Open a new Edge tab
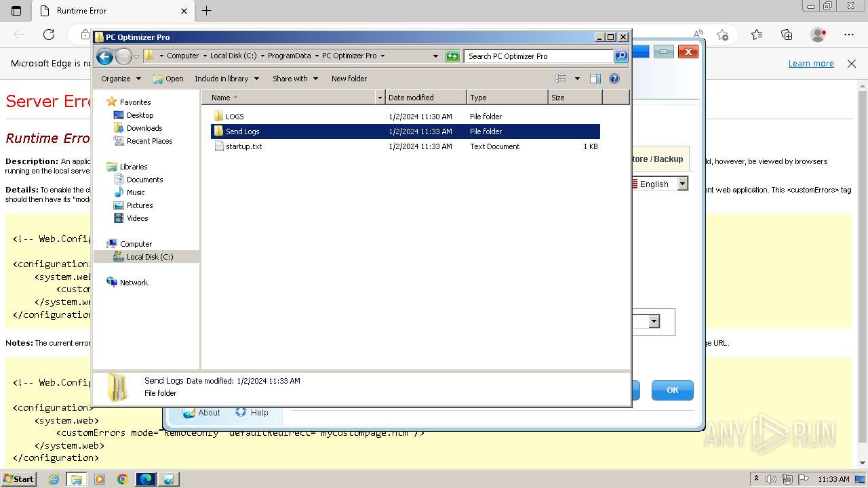 (x=207, y=11)
